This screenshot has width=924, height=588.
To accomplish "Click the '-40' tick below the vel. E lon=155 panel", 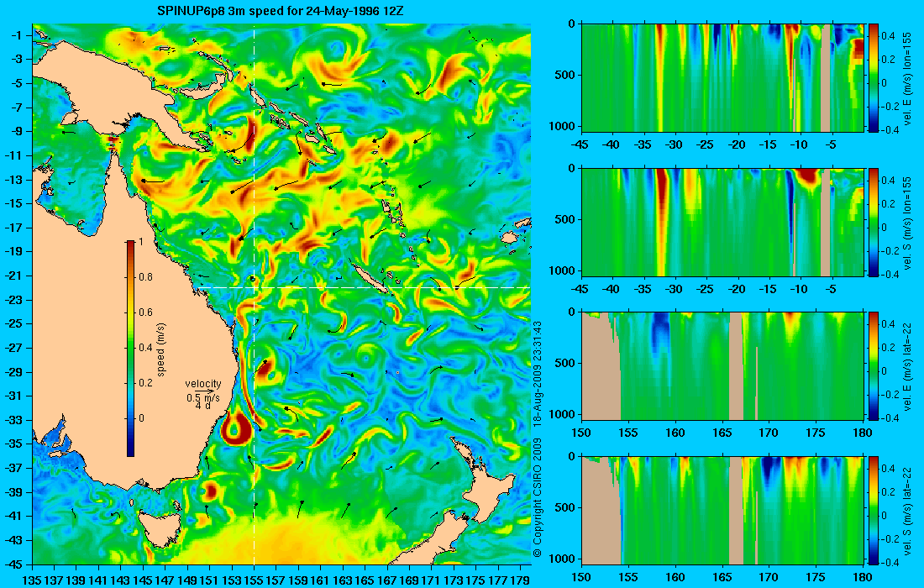I will [612, 145].
